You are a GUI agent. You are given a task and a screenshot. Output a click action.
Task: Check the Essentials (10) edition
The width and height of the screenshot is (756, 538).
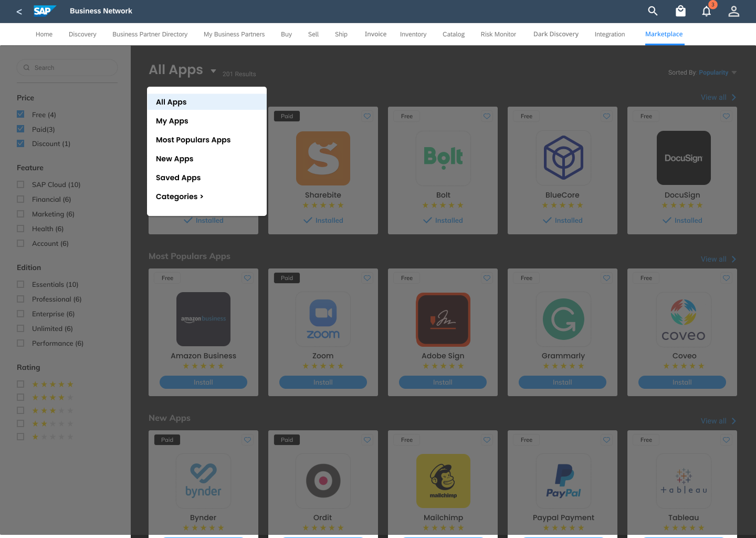point(20,284)
